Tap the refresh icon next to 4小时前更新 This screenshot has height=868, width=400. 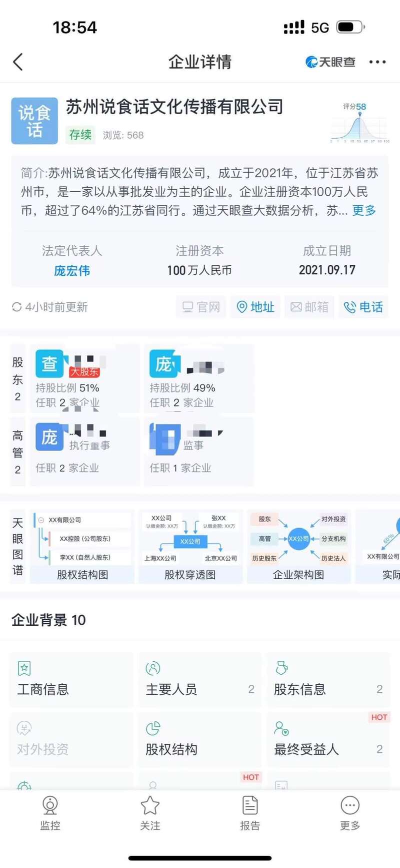pyautogui.click(x=16, y=307)
